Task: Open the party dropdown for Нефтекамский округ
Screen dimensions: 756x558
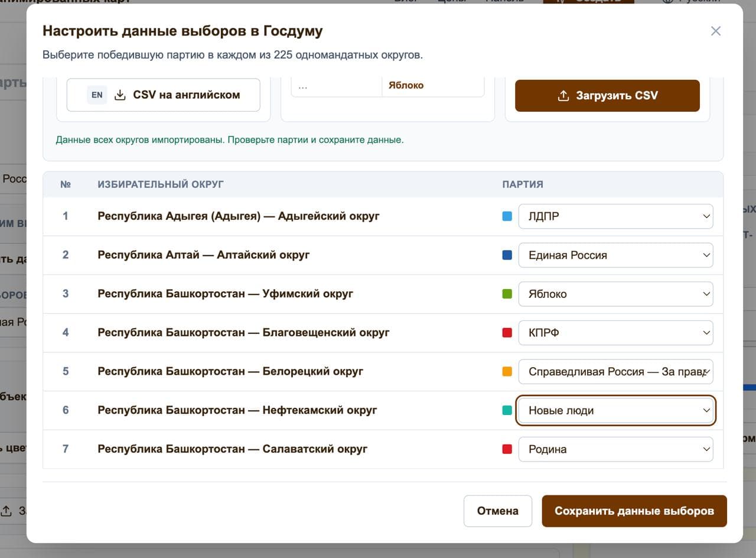Action: (615, 410)
